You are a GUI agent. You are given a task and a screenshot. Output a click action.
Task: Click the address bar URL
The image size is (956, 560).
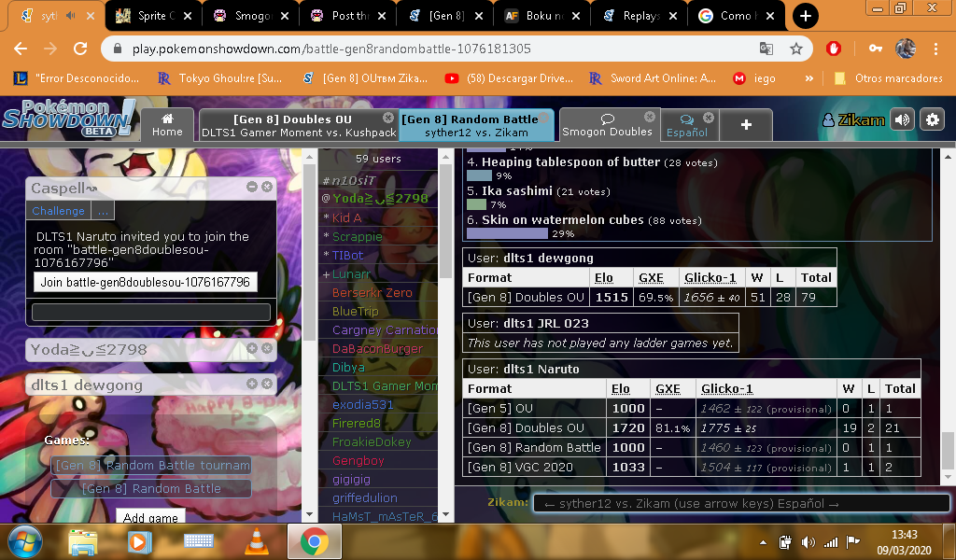pos(331,49)
